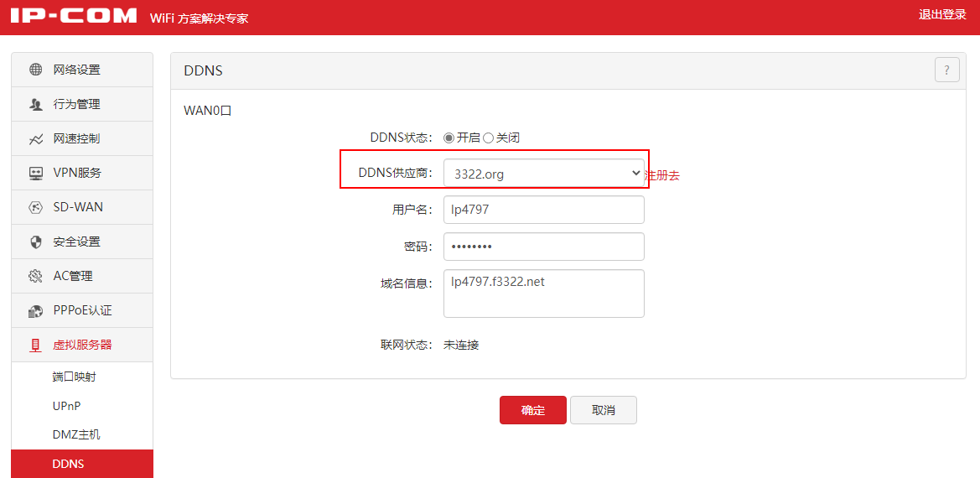Image resolution: width=980 pixels, height=478 pixels.
Task: Click the 未连接 status text
Action: point(461,345)
